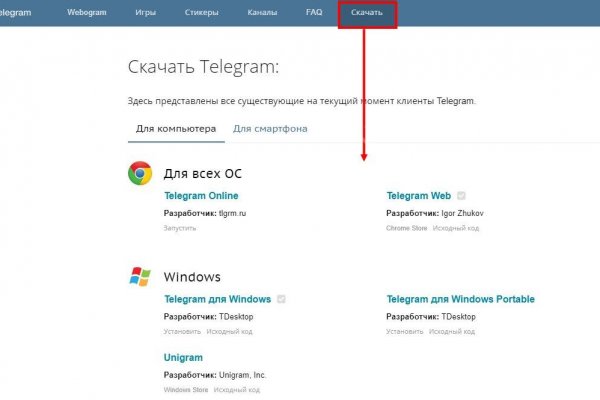Open the Telegram Online link
The image size is (600, 400).
(201, 196)
